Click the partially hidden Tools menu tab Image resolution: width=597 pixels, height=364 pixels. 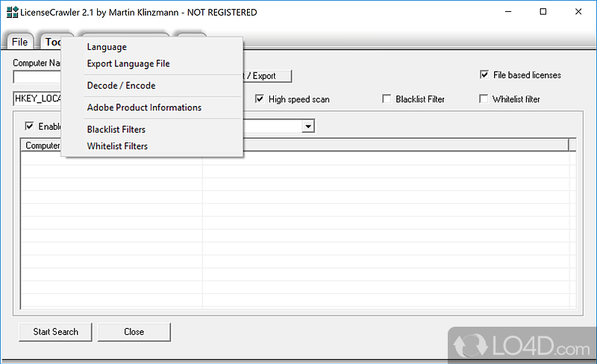pyautogui.click(x=51, y=42)
